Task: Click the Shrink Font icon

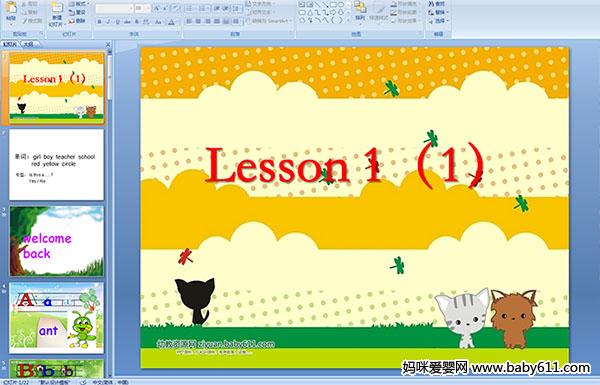Action: 165,8
